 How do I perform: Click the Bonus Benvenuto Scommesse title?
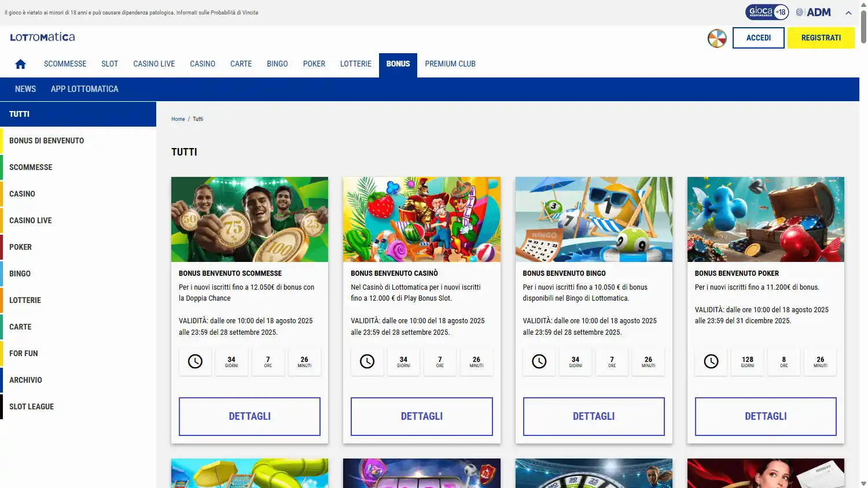pos(230,273)
